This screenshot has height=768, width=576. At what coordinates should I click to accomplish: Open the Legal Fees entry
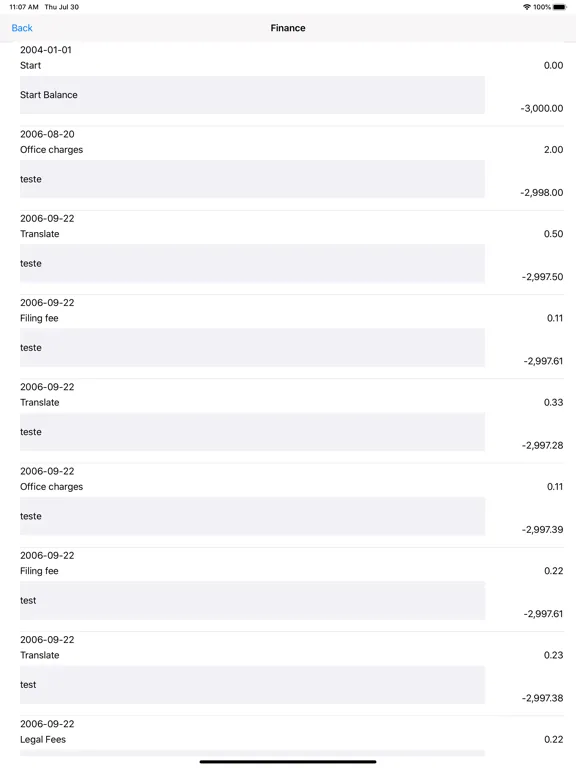pos(291,737)
